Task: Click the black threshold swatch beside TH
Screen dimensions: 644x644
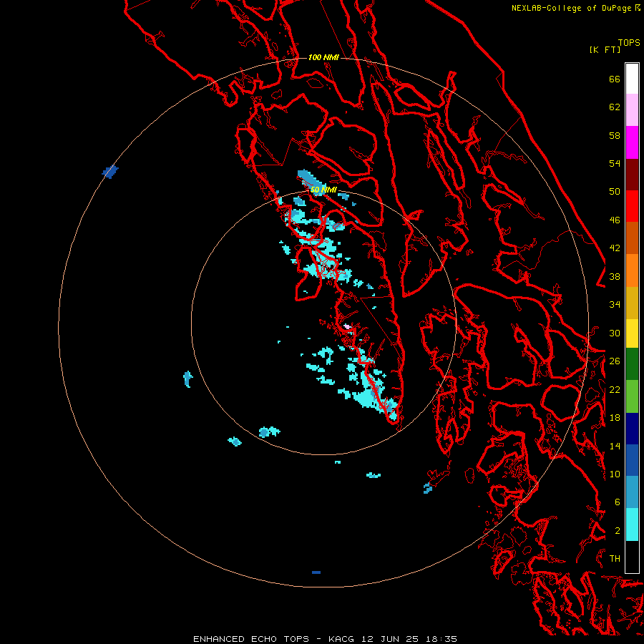Action: coord(632,557)
